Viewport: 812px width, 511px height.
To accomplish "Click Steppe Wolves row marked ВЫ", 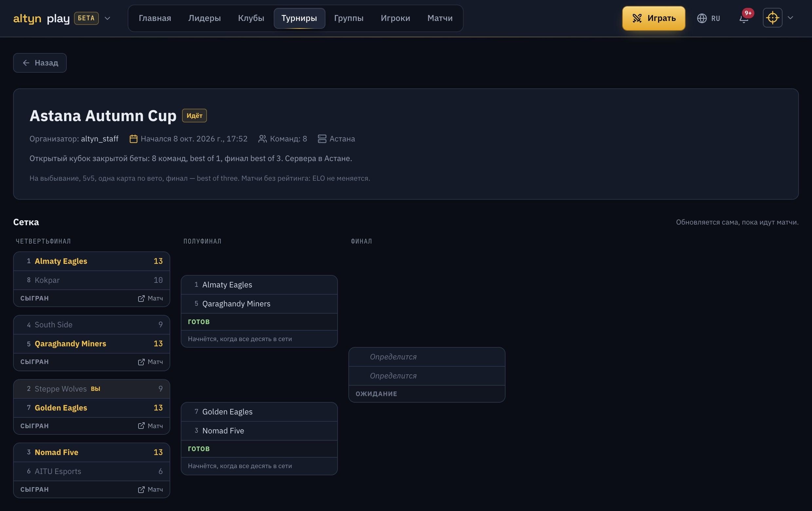I will [92, 389].
